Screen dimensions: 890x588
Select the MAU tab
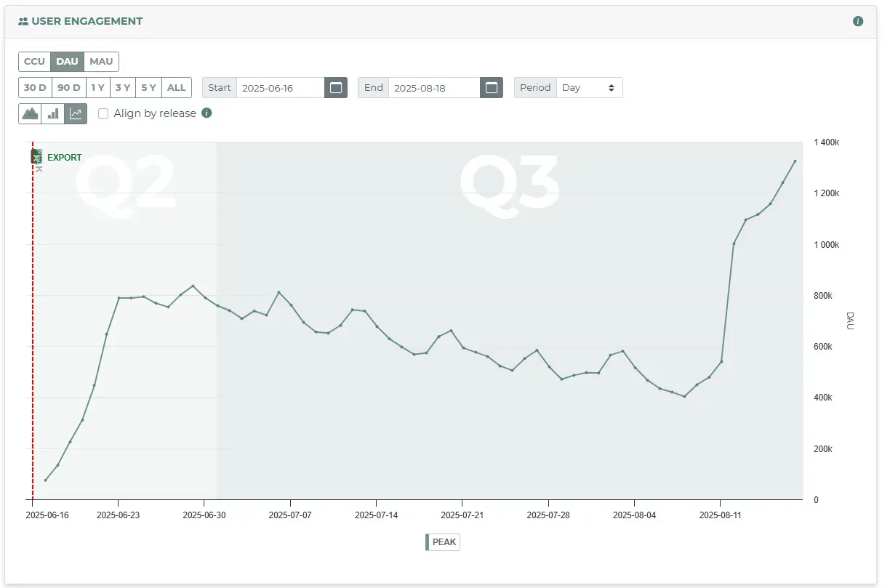coord(101,62)
